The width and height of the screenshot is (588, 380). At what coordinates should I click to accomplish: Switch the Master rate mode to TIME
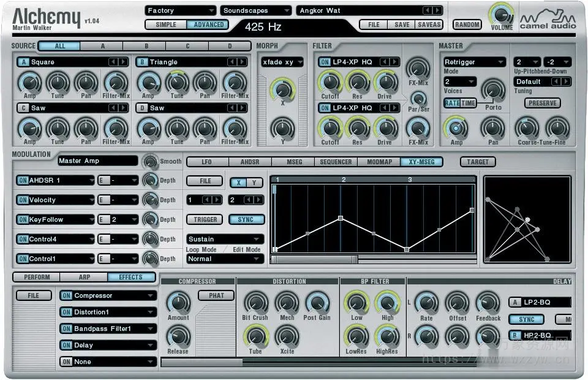(x=467, y=103)
